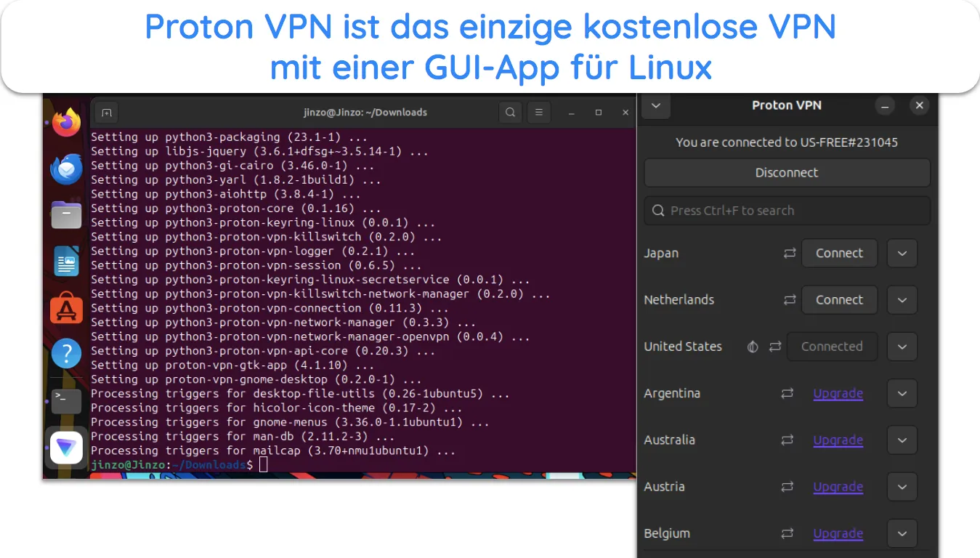Image resolution: width=980 pixels, height=558 pixels.
Task: Click the server search field
Action: (787, 211)
